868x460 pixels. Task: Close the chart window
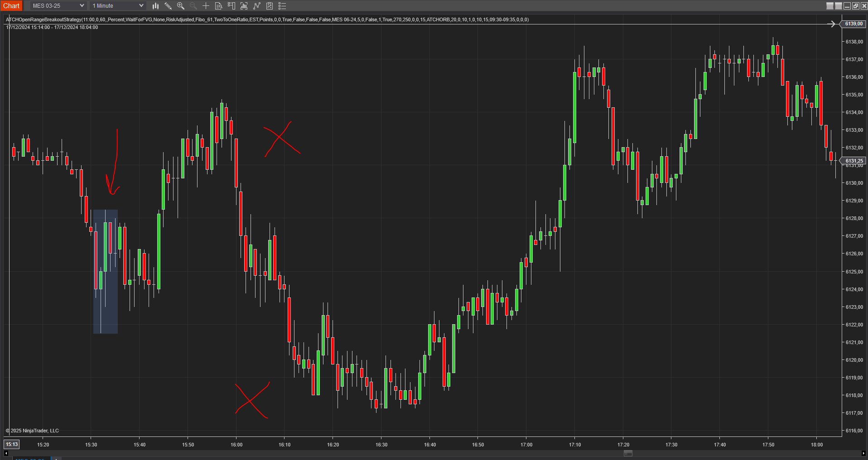864,6
